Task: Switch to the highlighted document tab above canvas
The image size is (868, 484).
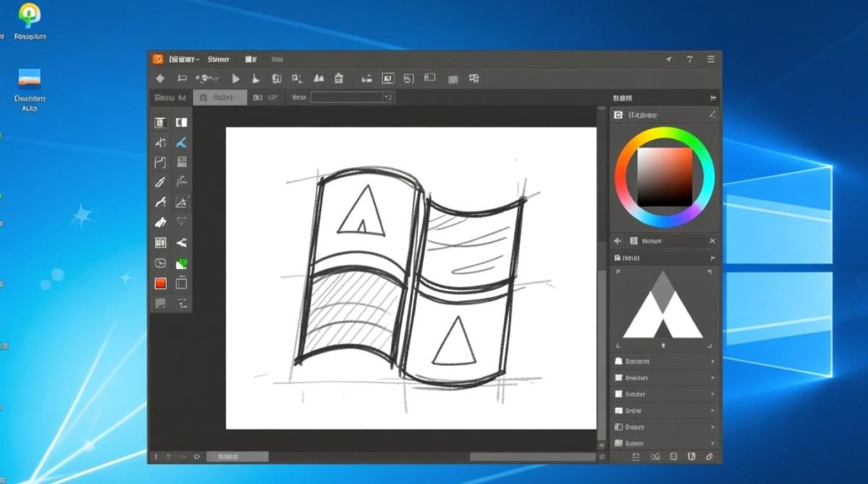Action: point(220,97)
